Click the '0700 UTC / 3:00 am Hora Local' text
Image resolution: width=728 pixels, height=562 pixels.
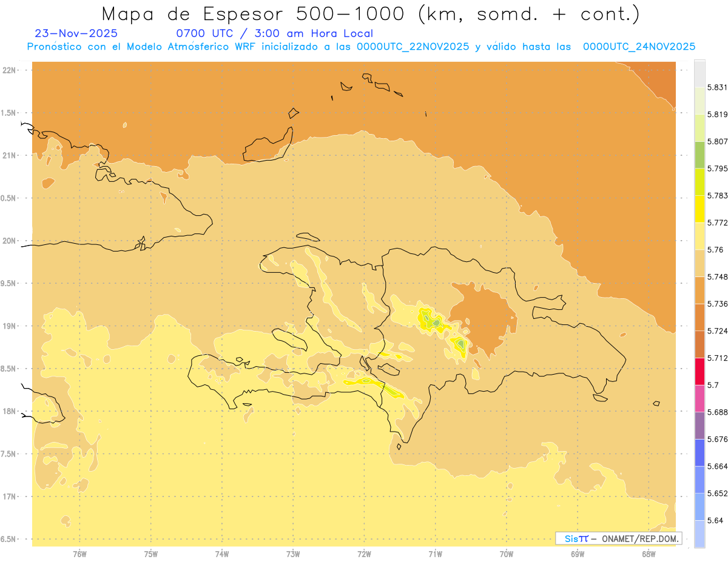274,33
